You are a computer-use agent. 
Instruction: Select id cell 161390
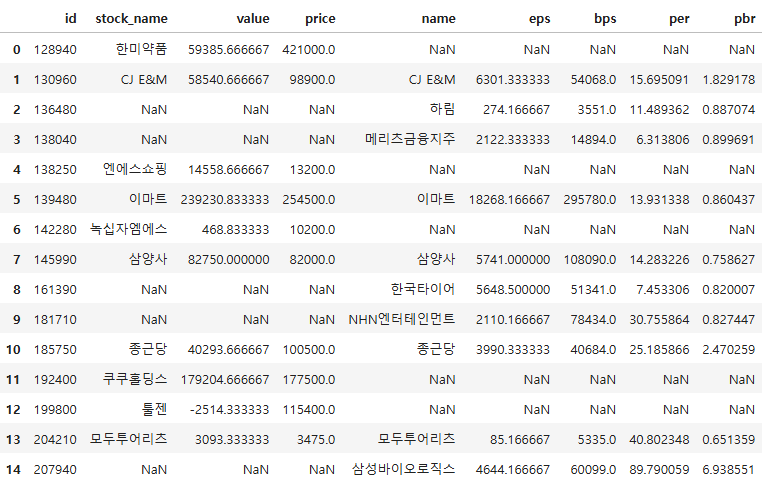[x=55, y=290]
